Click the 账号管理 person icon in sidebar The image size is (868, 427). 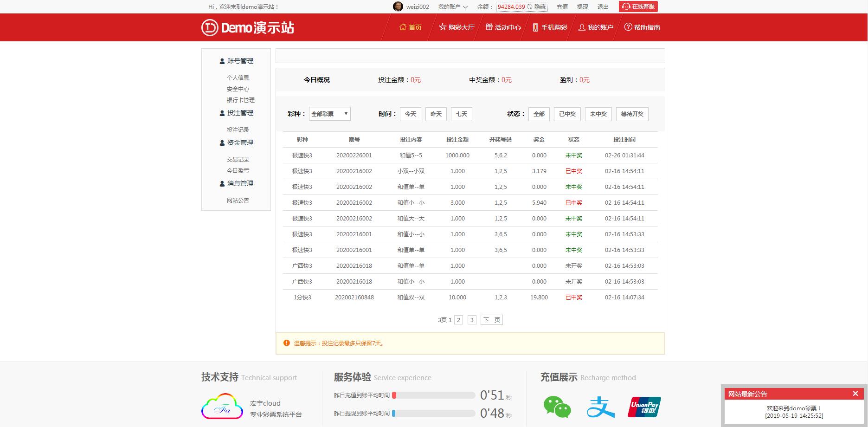pyautogui.click(x=222, y=61)
